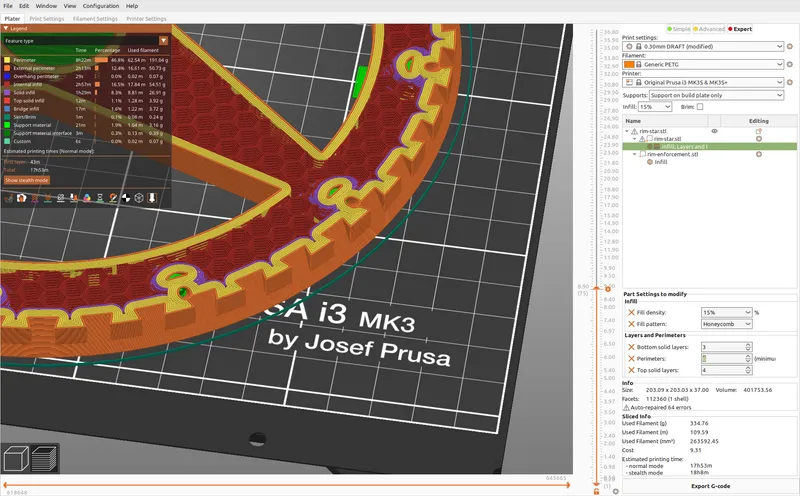800x496 pixels.
Task: Open Supports dropdown
Action: pyautogui.click(x=716, y=95)
